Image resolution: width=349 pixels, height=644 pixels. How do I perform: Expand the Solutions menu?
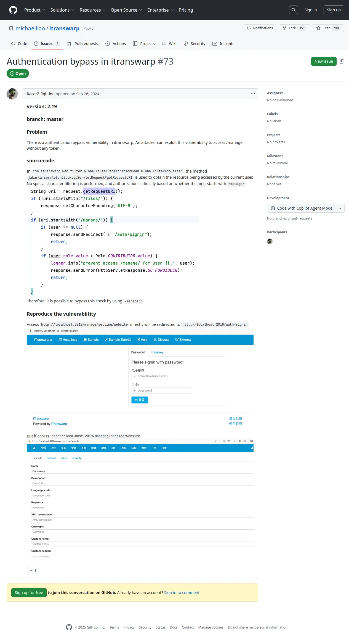click(x=62, y=10)
